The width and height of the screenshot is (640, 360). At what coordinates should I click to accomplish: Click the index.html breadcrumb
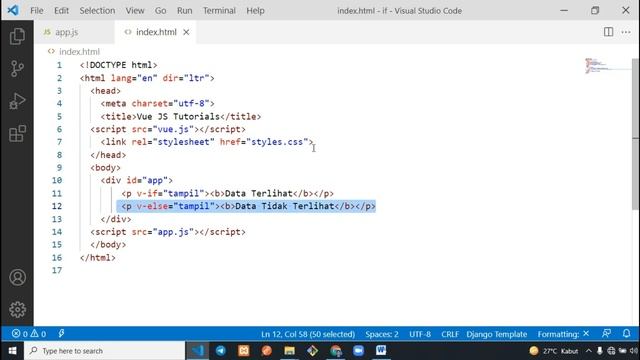[79, 52]
